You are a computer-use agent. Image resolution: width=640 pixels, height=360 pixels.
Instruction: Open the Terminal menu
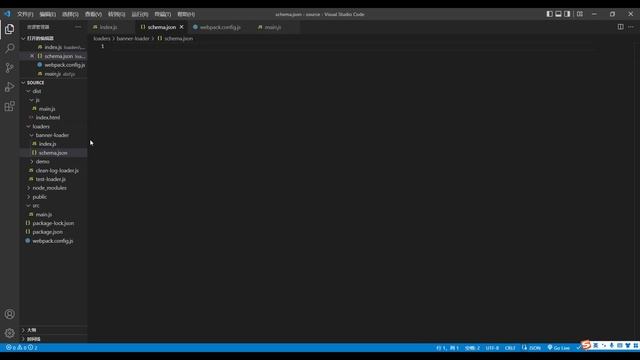[162, 14]
